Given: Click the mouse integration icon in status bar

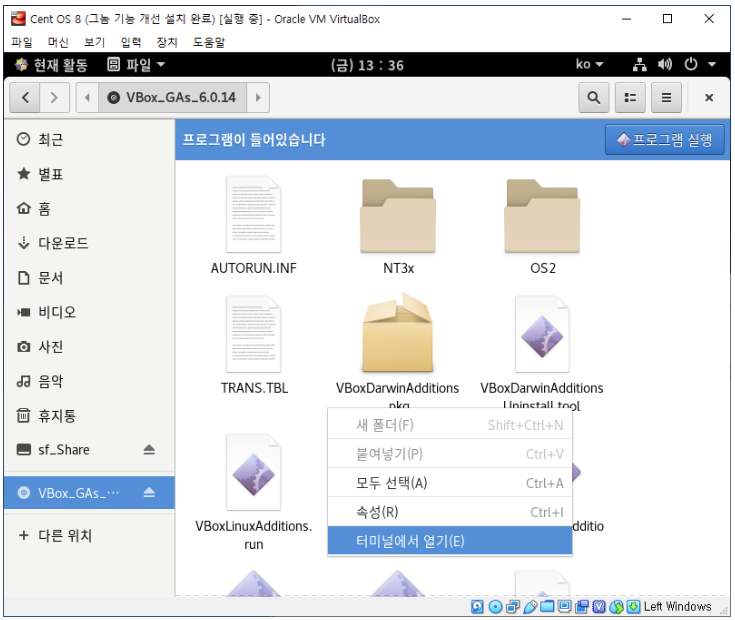Looking at the screenshot, I should (616, 607).
